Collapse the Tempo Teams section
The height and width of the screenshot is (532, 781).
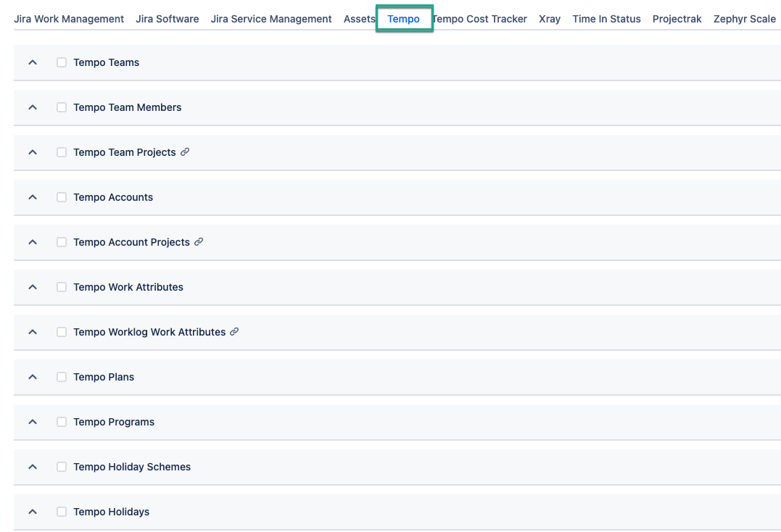click(32, 62)
